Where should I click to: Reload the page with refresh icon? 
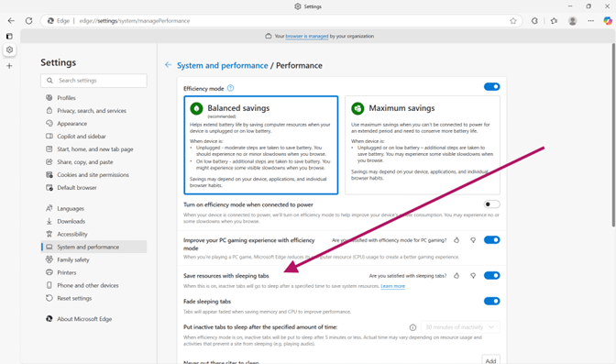click(x=28, y=21)
